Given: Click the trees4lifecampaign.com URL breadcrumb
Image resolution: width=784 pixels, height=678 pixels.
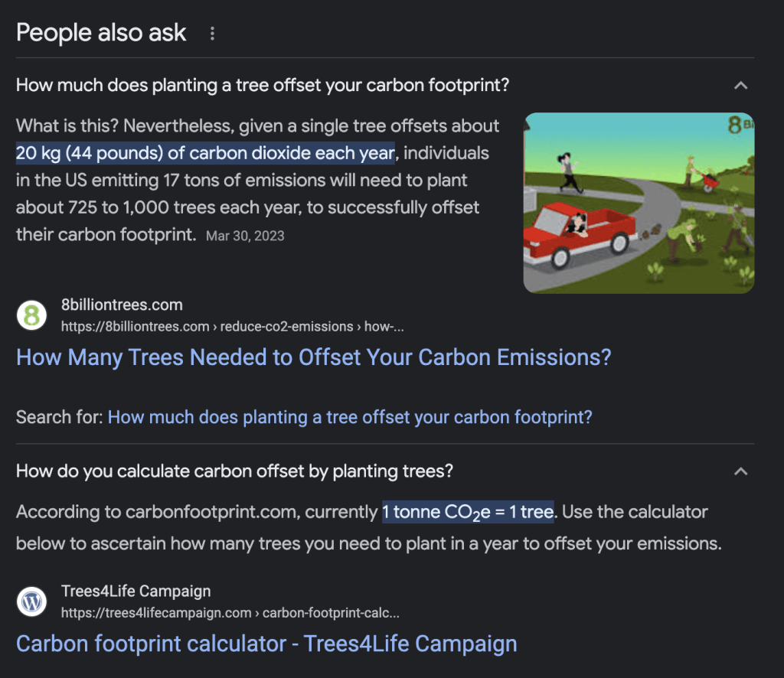Looking at the screenshot, I should click(230, 613).
